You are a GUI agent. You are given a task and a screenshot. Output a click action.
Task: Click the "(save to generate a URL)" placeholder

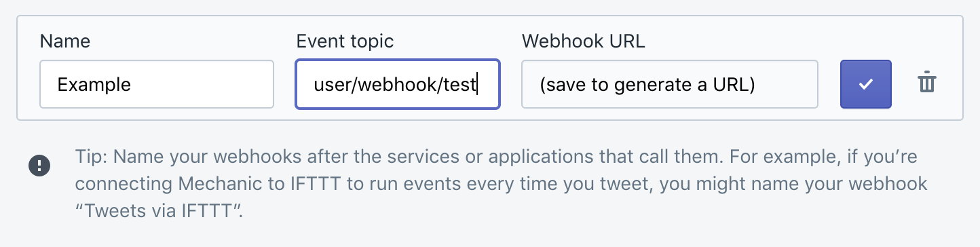click(647, 85)
